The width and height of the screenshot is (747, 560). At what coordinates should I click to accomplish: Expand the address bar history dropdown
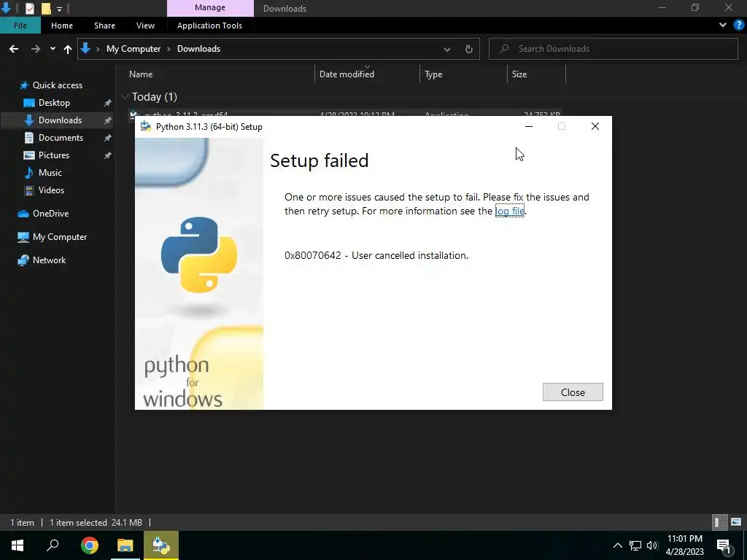tap(447, 49)
